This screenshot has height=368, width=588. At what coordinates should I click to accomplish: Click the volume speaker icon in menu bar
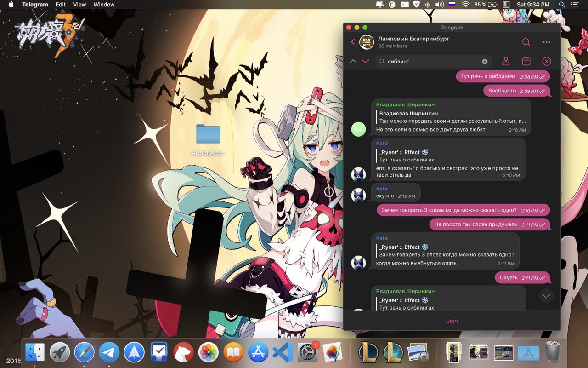pos(440,5)
